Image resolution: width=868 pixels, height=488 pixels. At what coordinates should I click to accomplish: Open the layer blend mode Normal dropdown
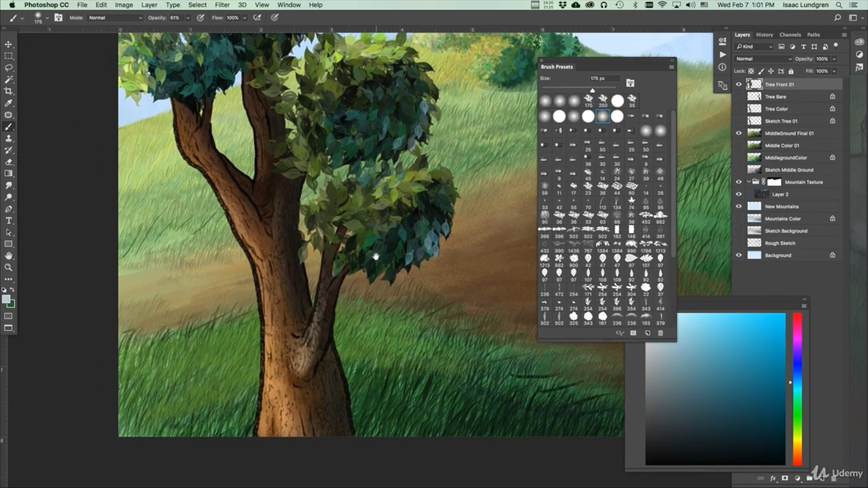(x=763, y=59)
